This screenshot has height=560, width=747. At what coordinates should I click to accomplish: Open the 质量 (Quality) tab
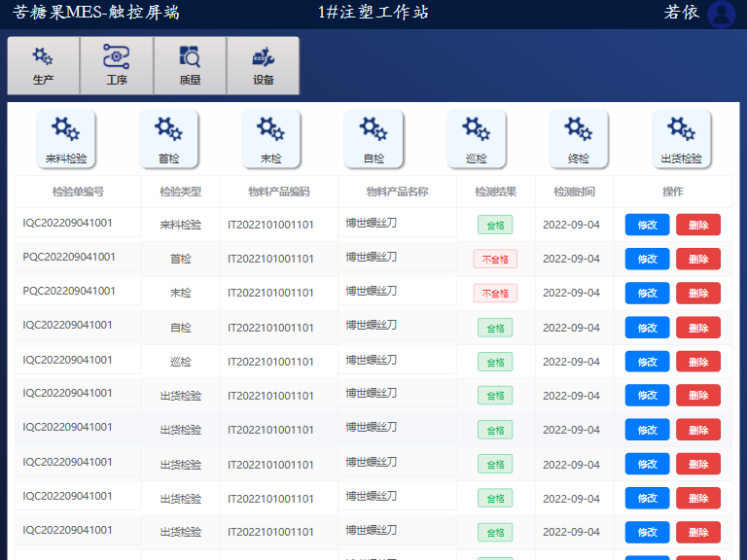pyautogui.click(x=190, y=66)
